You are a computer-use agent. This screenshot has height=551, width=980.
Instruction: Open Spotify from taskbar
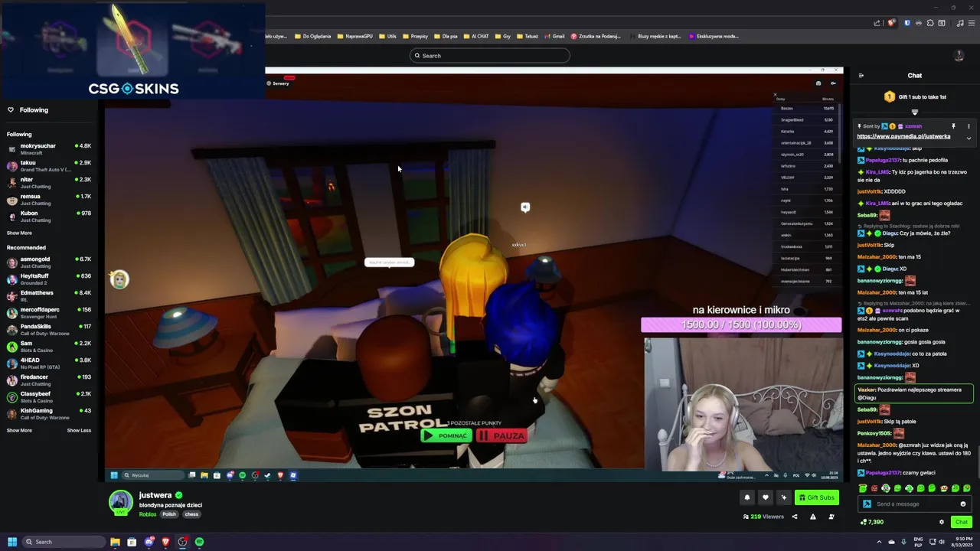(199, 542)
